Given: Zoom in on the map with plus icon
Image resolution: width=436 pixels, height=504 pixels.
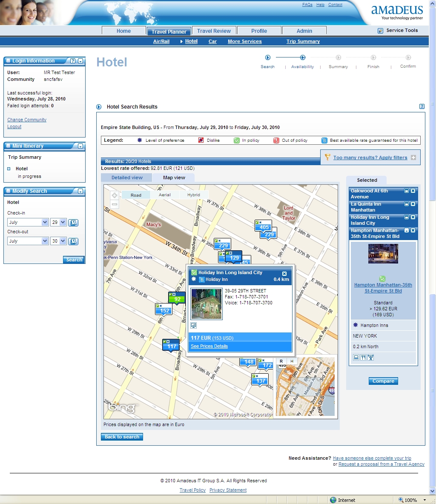Looking at the screenshot, I should click(115, 195).
